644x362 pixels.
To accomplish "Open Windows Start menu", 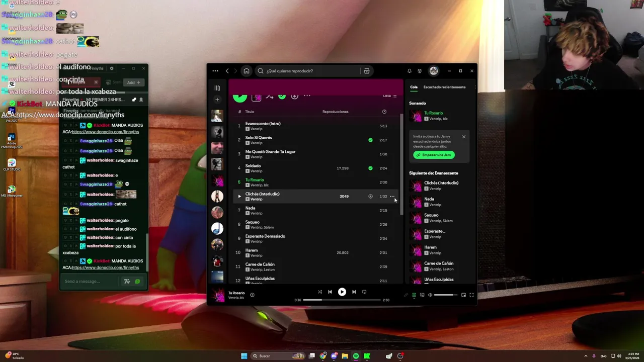I will click(x=244, y=356).
